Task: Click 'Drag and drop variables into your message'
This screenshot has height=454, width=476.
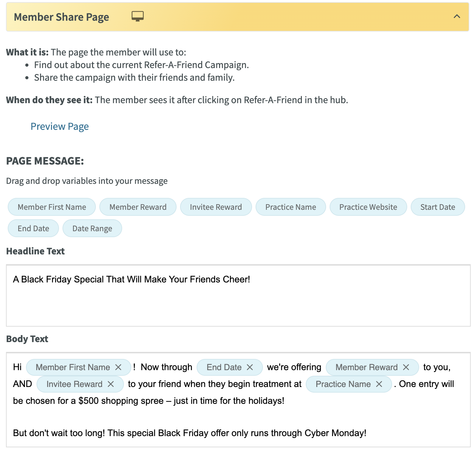Action: 87,181
